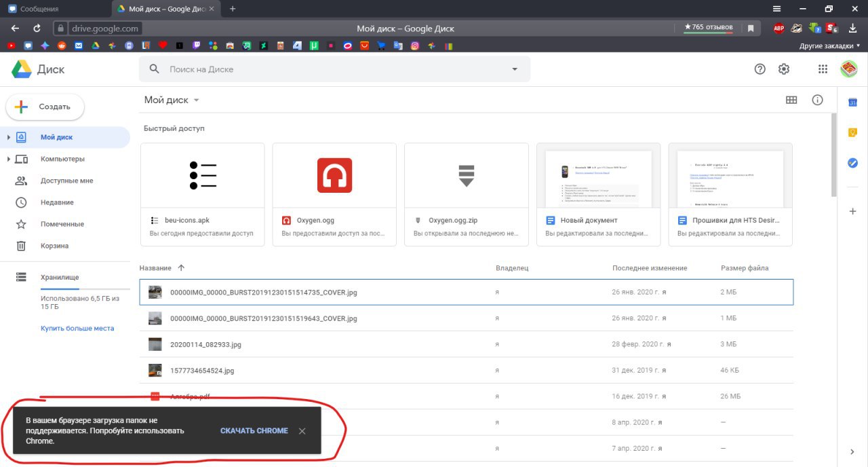Open the YouTube bookmark
The height and width of the screenshot is (467, 868).
tap(11, 45)
